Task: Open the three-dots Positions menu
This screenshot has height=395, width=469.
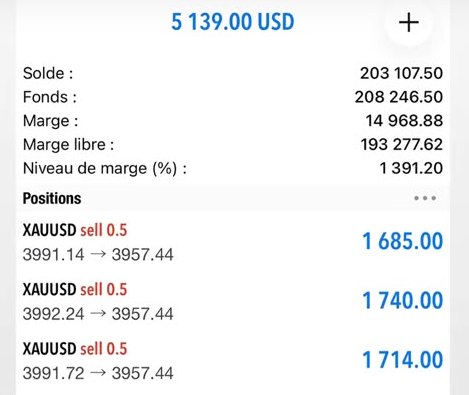Action: (425, 198)
